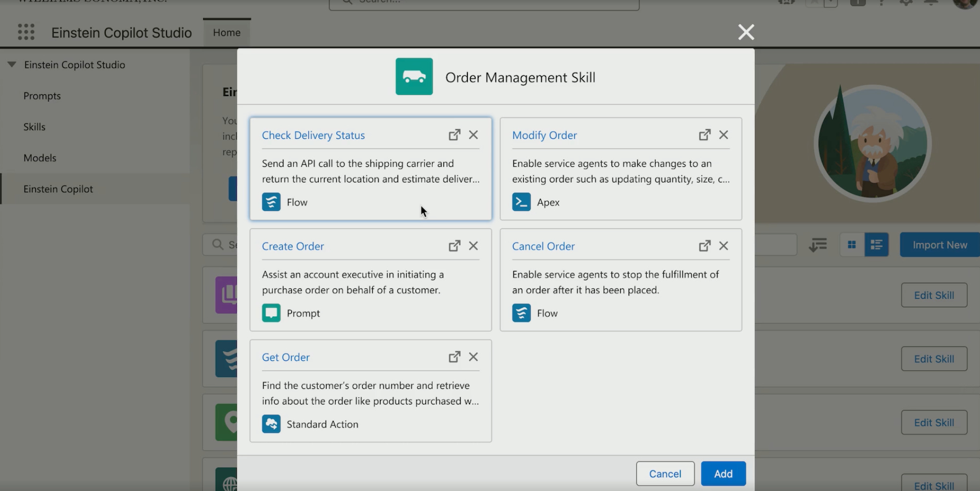
Task: Open Modify Order in new window
Action: point(704,135)
